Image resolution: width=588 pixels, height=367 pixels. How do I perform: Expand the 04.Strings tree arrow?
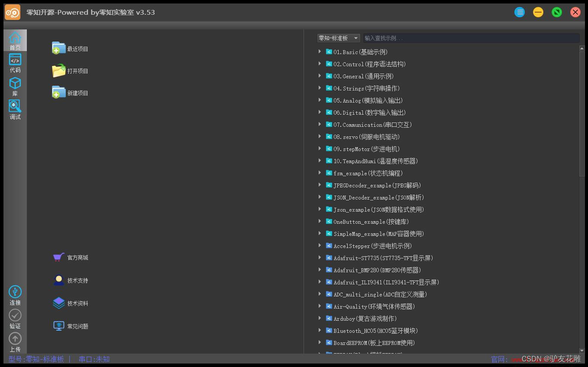point(320,88)
